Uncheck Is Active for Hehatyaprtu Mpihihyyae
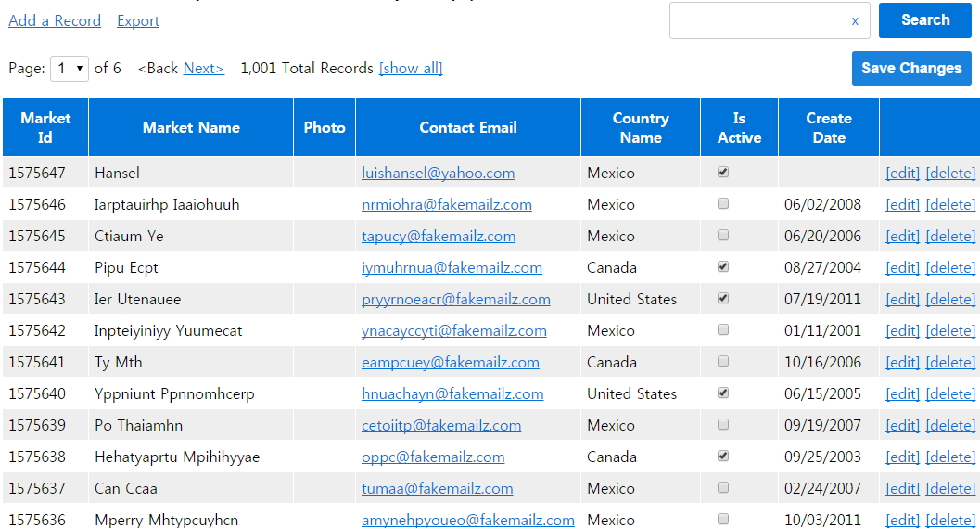 [723, 456]
